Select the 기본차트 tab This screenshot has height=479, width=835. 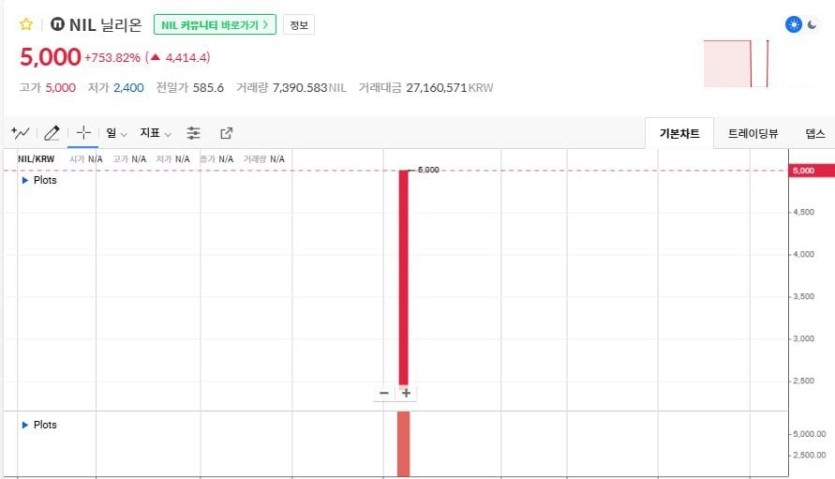[680, 133]
